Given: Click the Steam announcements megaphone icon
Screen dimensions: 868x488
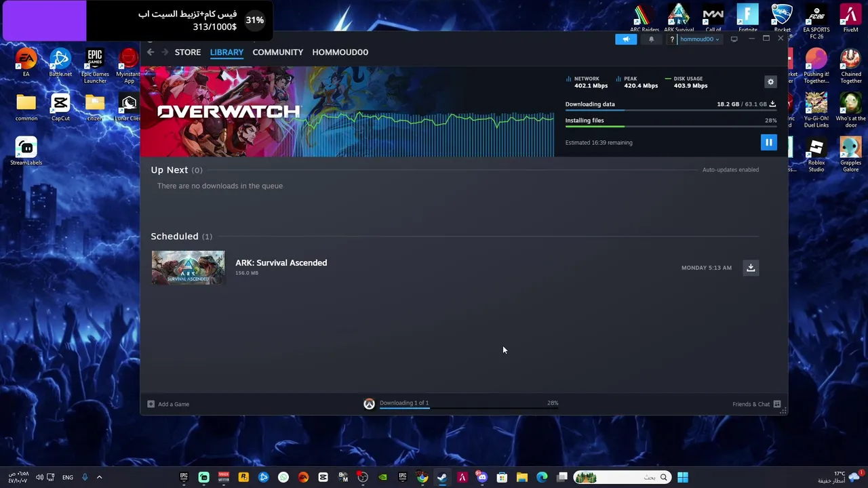Looking at the screenshot, I should pos(626,39).
